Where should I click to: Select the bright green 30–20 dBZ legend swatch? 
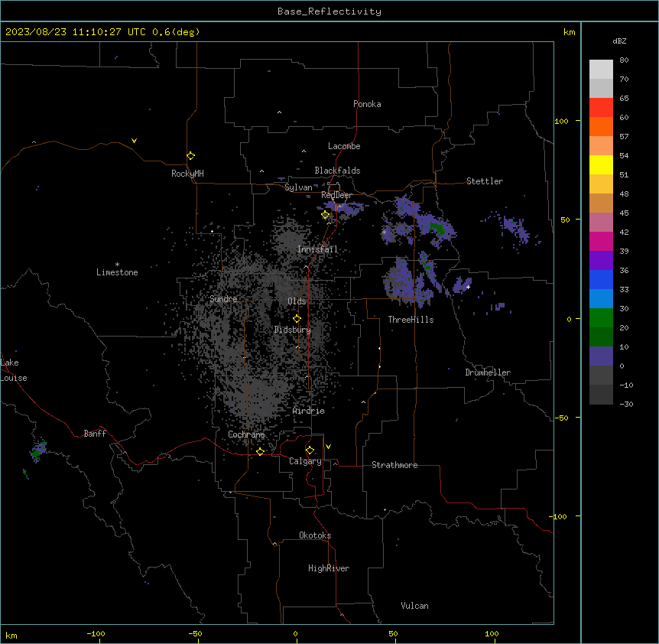[x=601, y=318]
